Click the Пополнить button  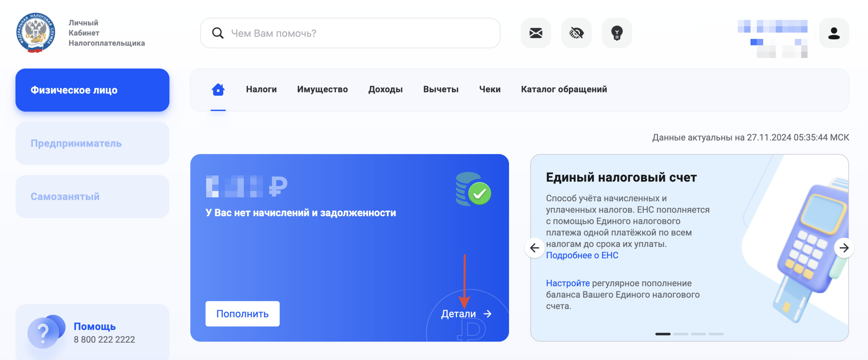[242, 314]
